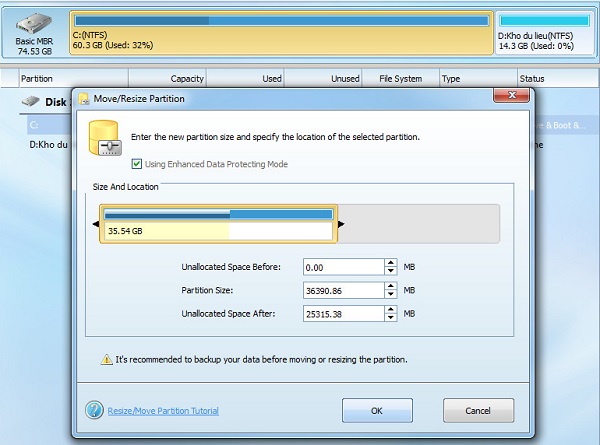Click the right resize handle arrow
This screenshot has height=445, width=600.
pos(342,224)
